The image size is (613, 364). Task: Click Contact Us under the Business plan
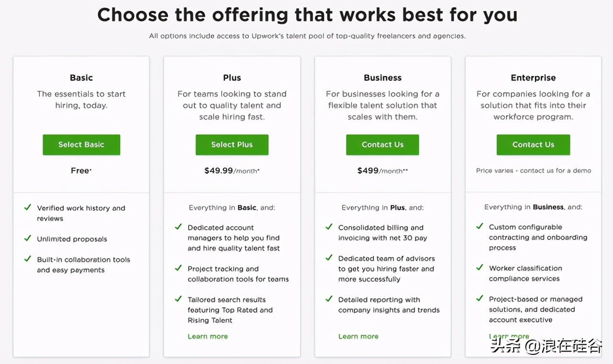(x=382, y=145)
